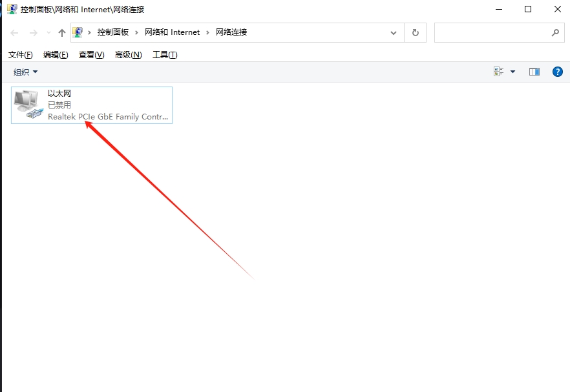This screenshot has height=392, width=570.
Task: Open the 文件(F) menu
Action: pyautogui.click(x=21, y=55)
